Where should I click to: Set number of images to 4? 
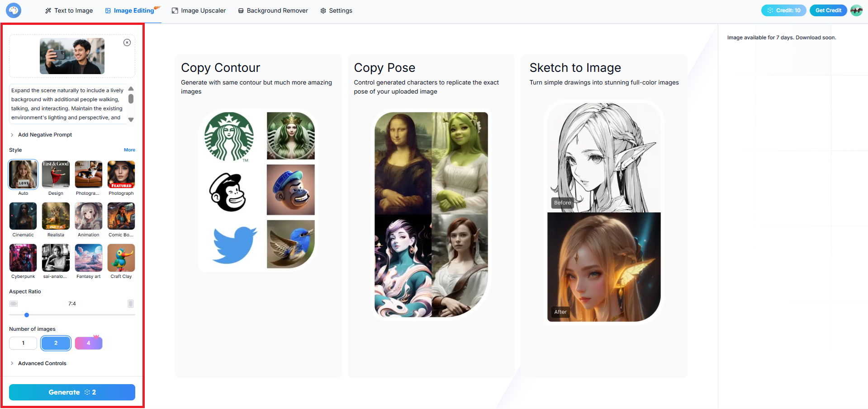[89, 343]
